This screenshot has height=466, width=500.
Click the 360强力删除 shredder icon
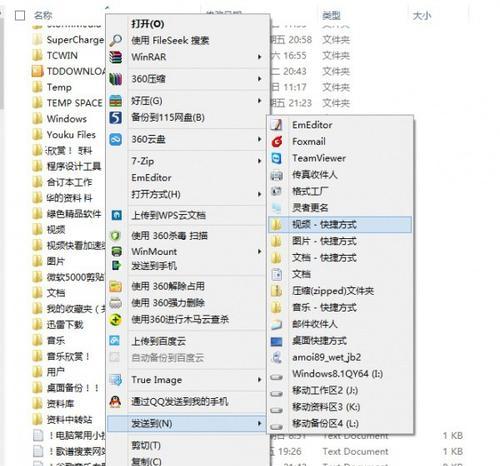pyautogui.click(x=116, y=303)
